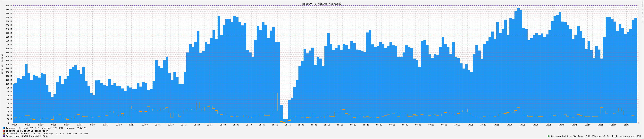
Task: Click the 11:05 time axis label
Action: (626, 125)
